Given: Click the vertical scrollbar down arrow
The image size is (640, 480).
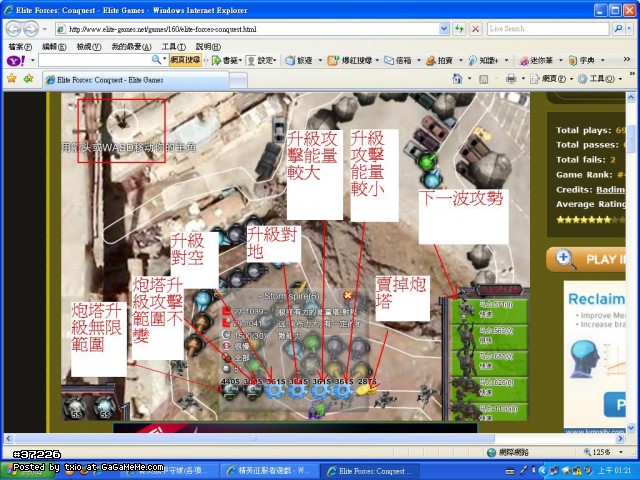Looking at the screenshot, I should tap(631, 428).
